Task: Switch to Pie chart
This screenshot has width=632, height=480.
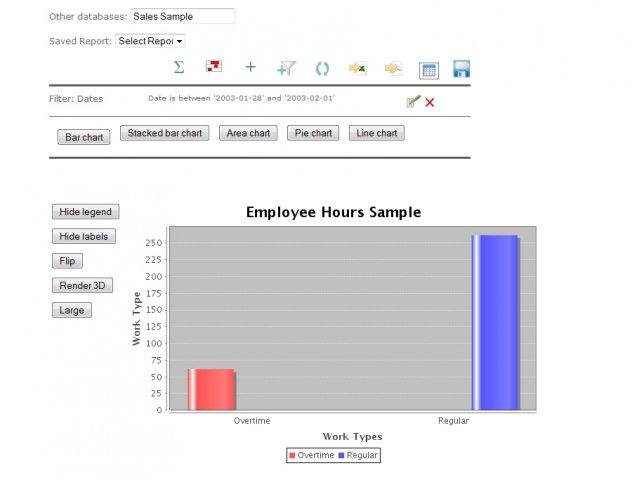Action: click(x=313, y=133)
